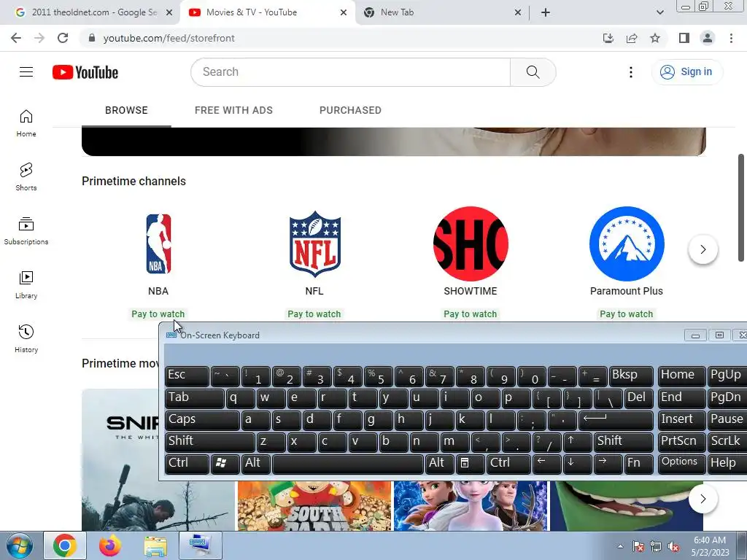
Task: Click Pay to watch under NBA
Action: click(x=158, y=314)
